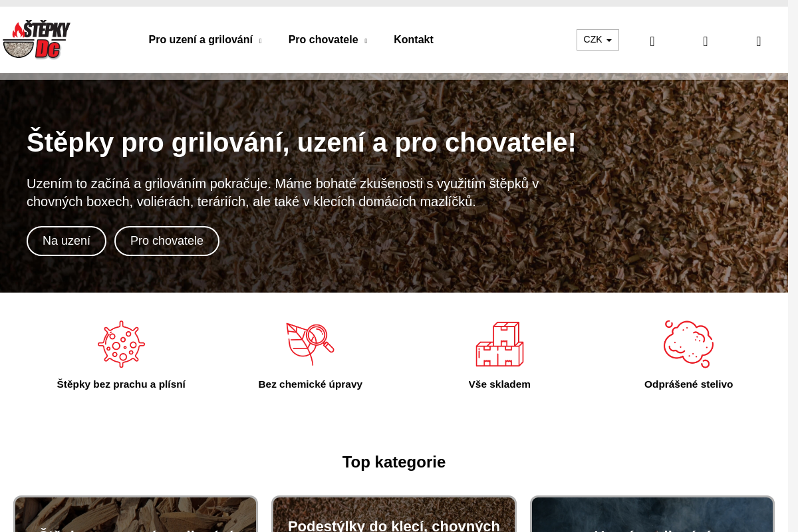
Task: Open the dark smoke category card
Action: tap(652, 514)
